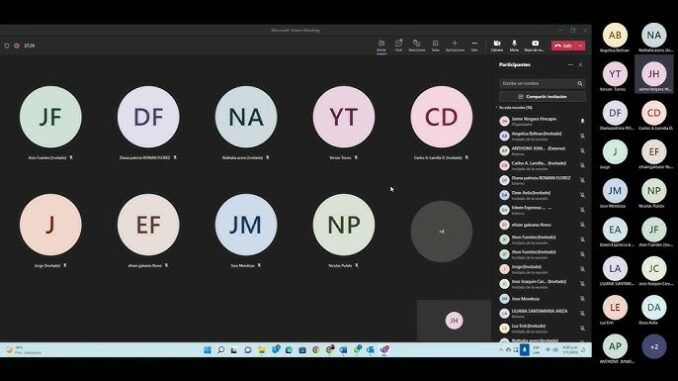
Task: Click the AP ANTHONY avatar in side strip
Action: [x=615, y=346]
